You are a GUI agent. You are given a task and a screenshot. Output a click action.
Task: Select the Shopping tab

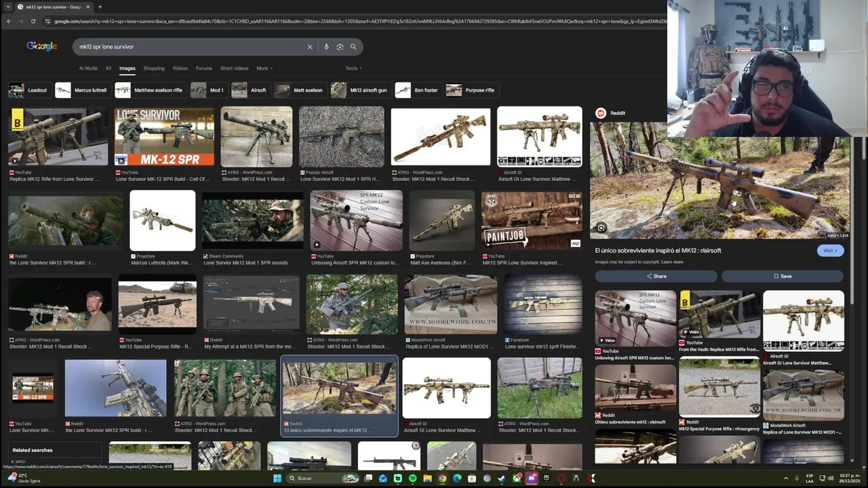[153, 68]
